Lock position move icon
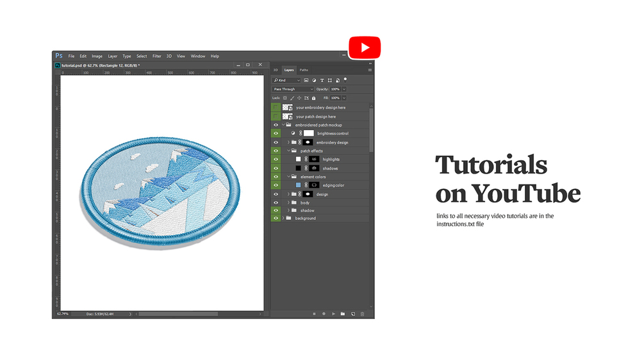This screenshot has width=644, height=362. (x=299, y=98)
